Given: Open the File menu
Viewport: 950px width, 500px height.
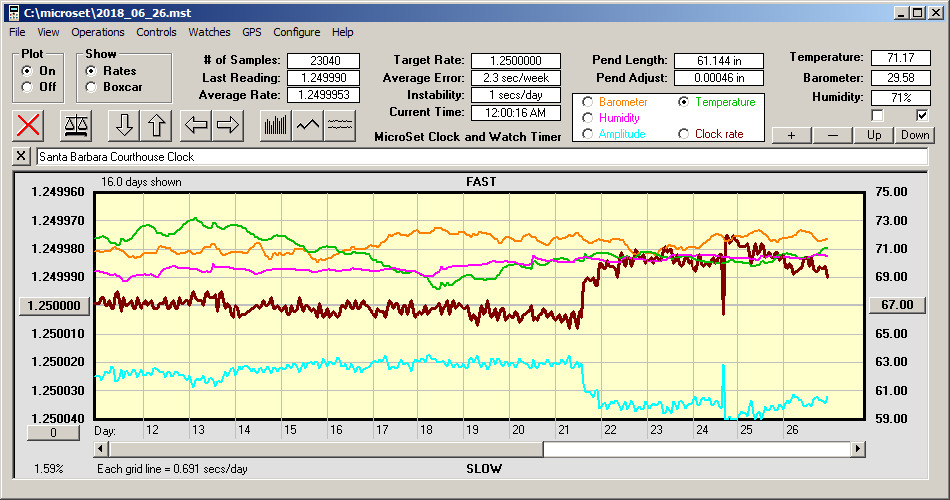Looking at the screenshot, I should click(x=17, y=32).
